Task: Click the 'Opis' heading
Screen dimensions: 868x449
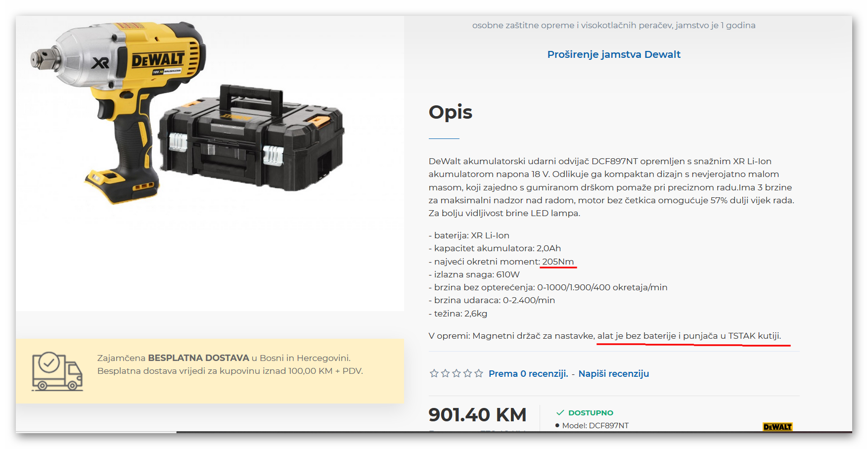Action: [451, 112]
